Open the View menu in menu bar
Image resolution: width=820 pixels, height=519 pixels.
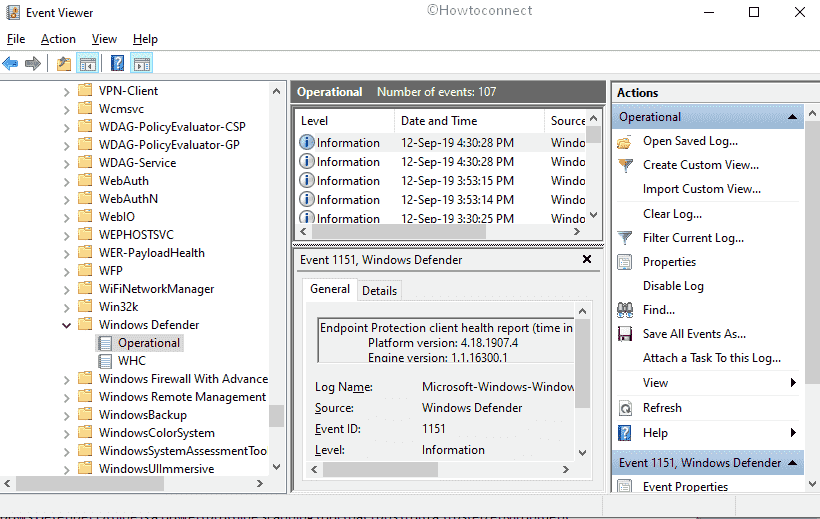tap(104, 39)
